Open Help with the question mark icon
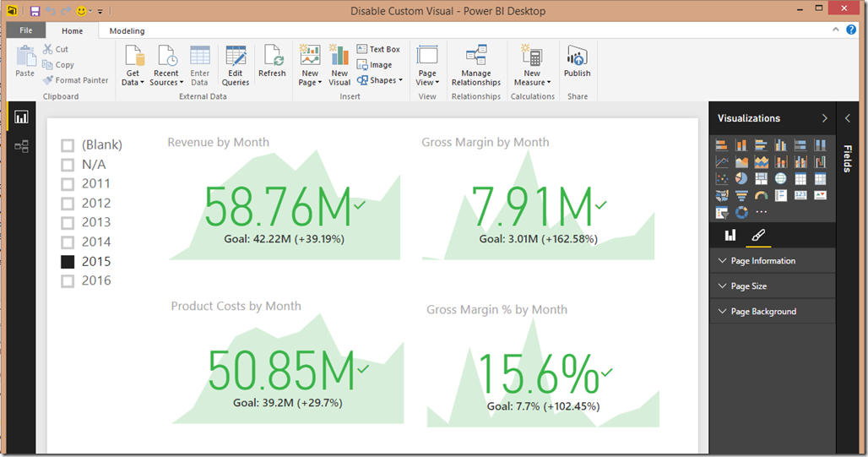 pyautogui.click(x=851, y=30)
